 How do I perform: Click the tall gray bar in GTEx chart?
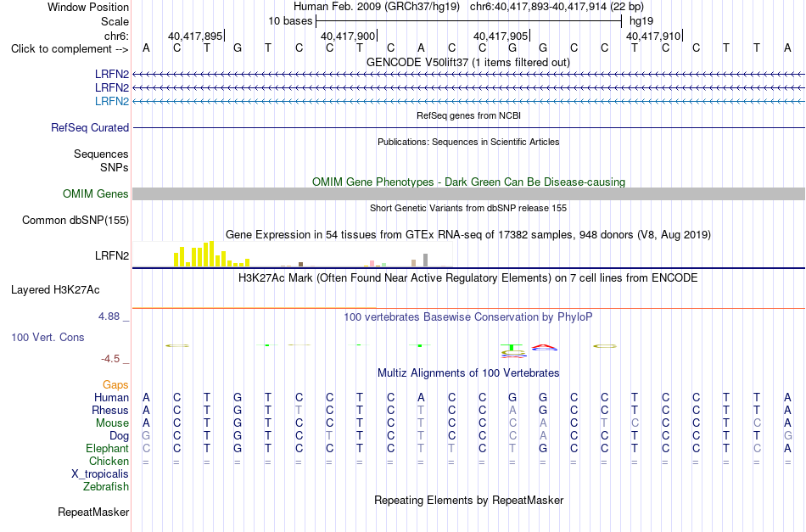(x=425, y=260)
